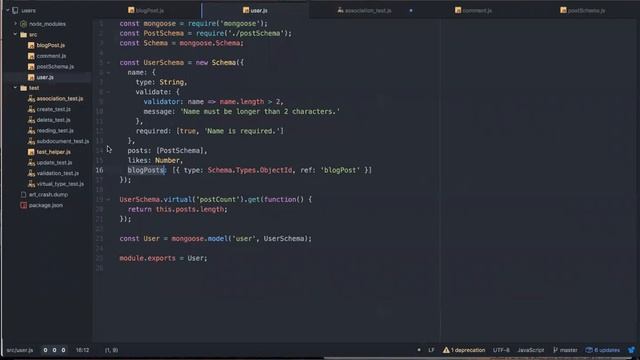The width and height of the screenshot is (640, 360).
Task: Click the 'Name must be longer than 2 characters.' string
Action: coord(260,111)
